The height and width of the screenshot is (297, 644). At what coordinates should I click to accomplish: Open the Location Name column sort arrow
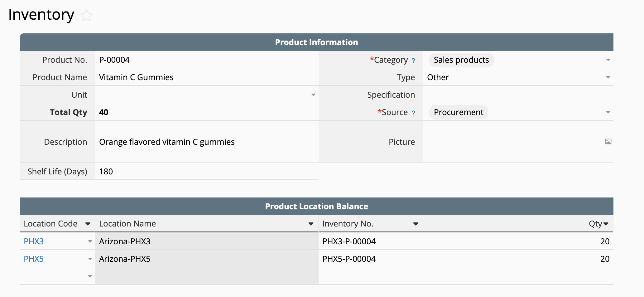(x=311, y=224)
